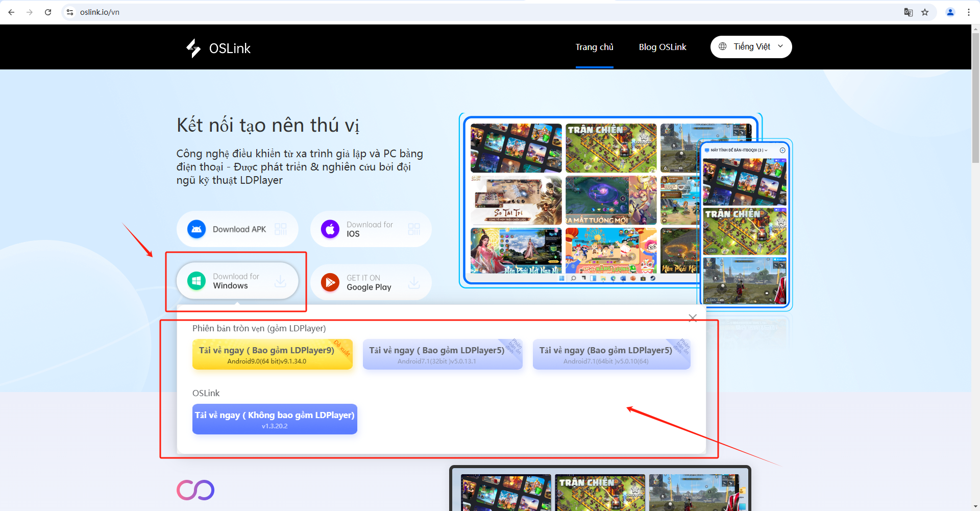Click the OSLink lightning logo
The height and width of the screenshot is (511, 980).
click(x=193, y=48)
